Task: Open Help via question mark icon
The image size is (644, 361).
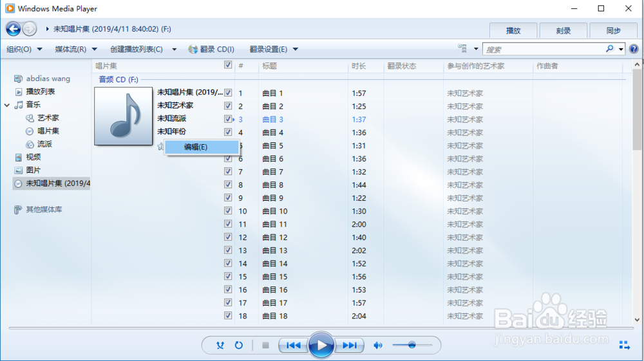Action: tap(634, 49)
